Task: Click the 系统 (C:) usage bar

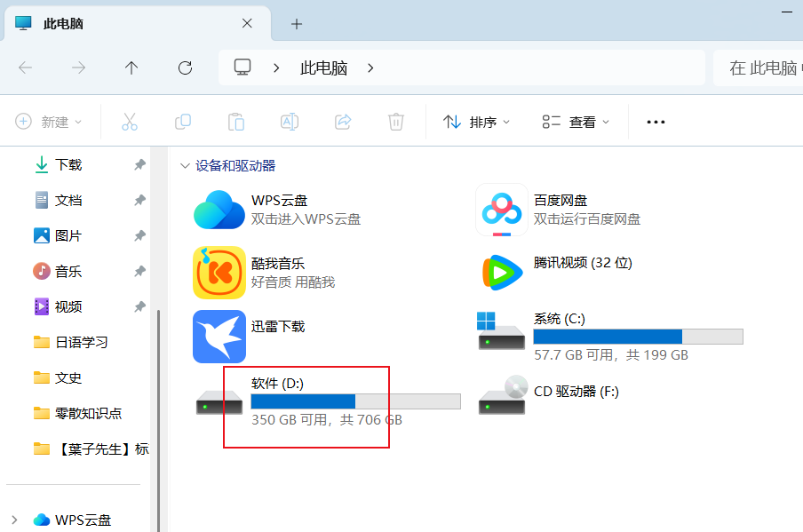Action: coord(638,337)
